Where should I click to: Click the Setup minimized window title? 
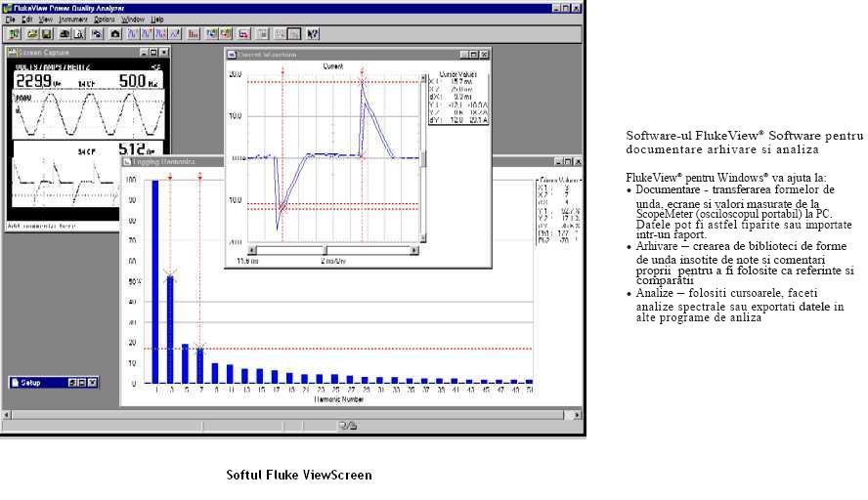click(31, 382)
